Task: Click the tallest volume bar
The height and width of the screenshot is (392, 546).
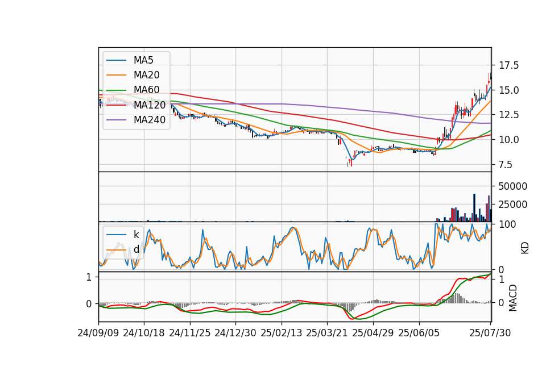Action: tap(474, 208)
